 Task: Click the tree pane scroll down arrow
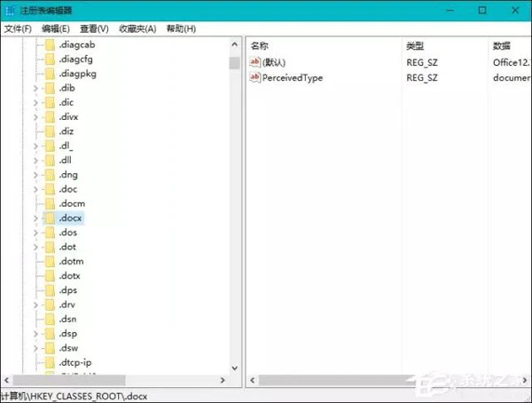pos(234,368)
